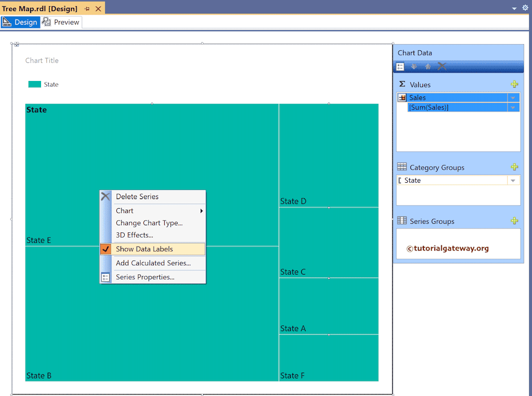Click the delete X in Chart Data toolbar

click(441, 66)
